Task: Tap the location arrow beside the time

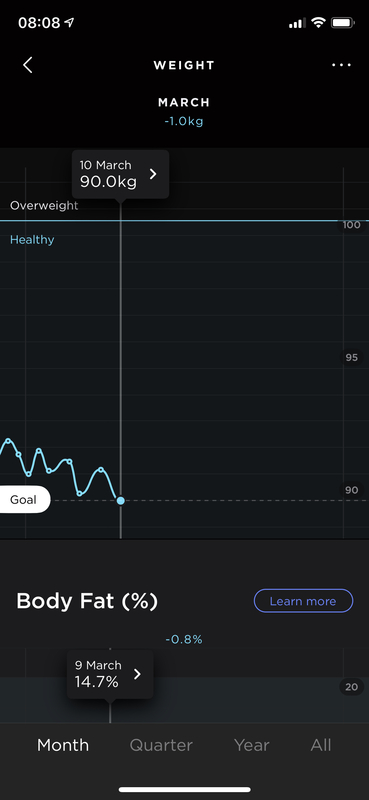Action: (x=69, y=22)
